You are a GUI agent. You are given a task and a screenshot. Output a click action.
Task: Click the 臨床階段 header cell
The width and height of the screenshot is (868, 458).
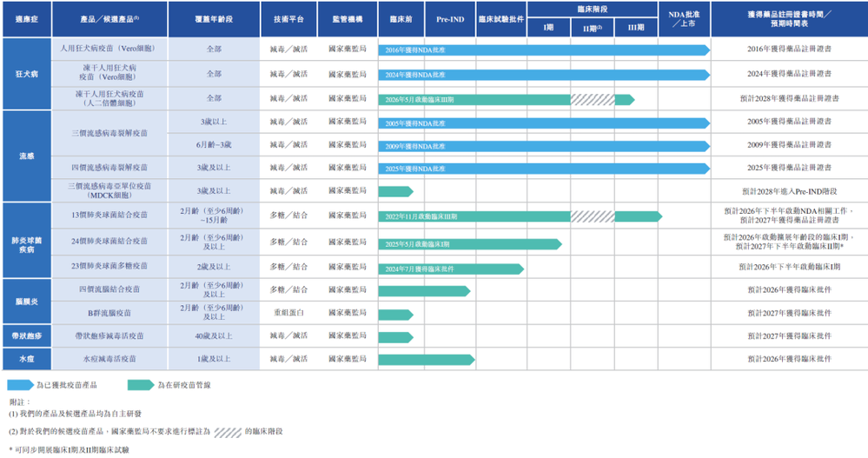click(x=593, y=9)
